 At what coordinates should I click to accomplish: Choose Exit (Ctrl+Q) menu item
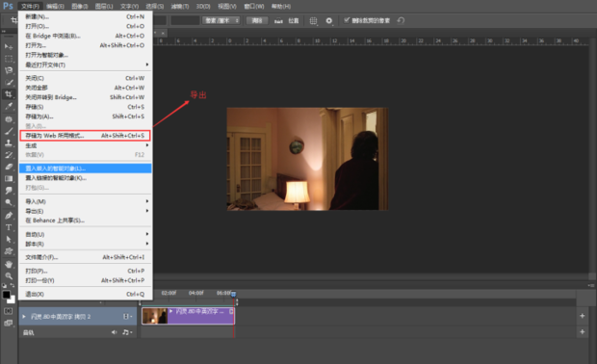[x=86, y=294]
